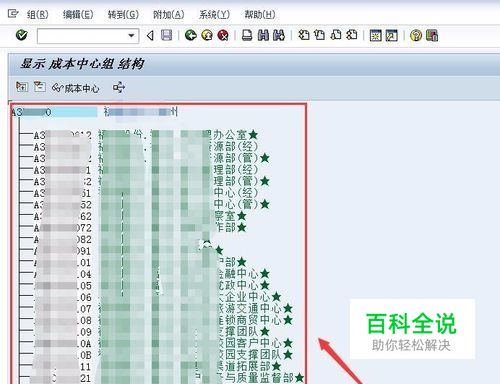
Task: Click the Find binoculars icon
Action: pyautogui.click(x=263, y=35)
